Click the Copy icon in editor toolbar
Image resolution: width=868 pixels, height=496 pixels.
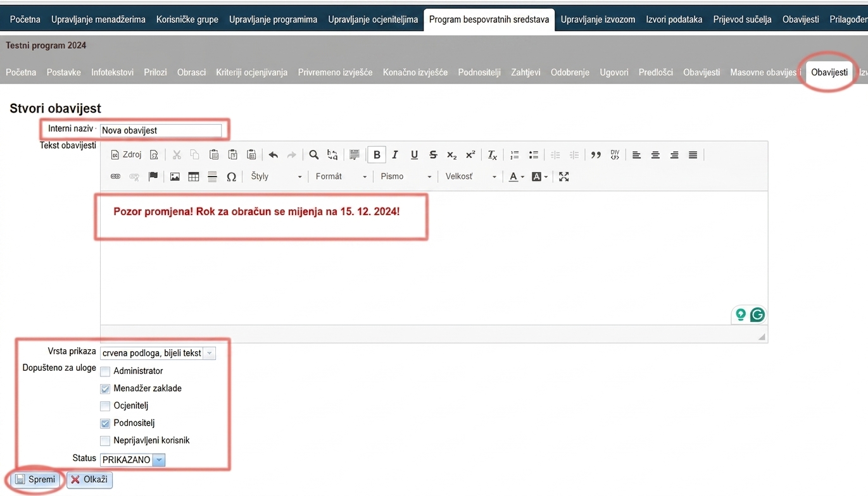coord(195,154)
